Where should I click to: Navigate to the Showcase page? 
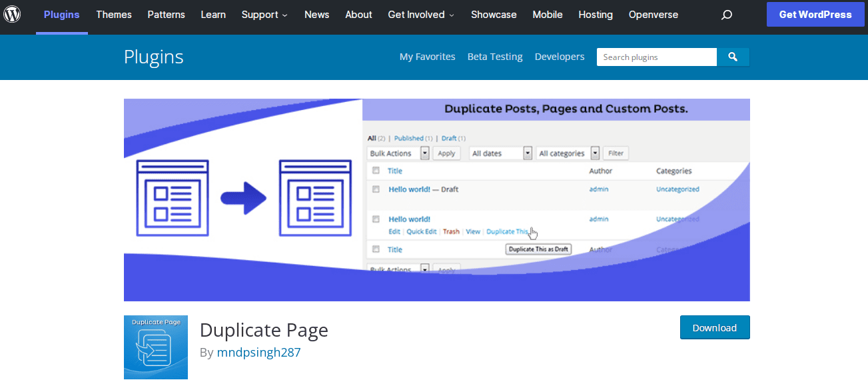click(x=494, y=15)
